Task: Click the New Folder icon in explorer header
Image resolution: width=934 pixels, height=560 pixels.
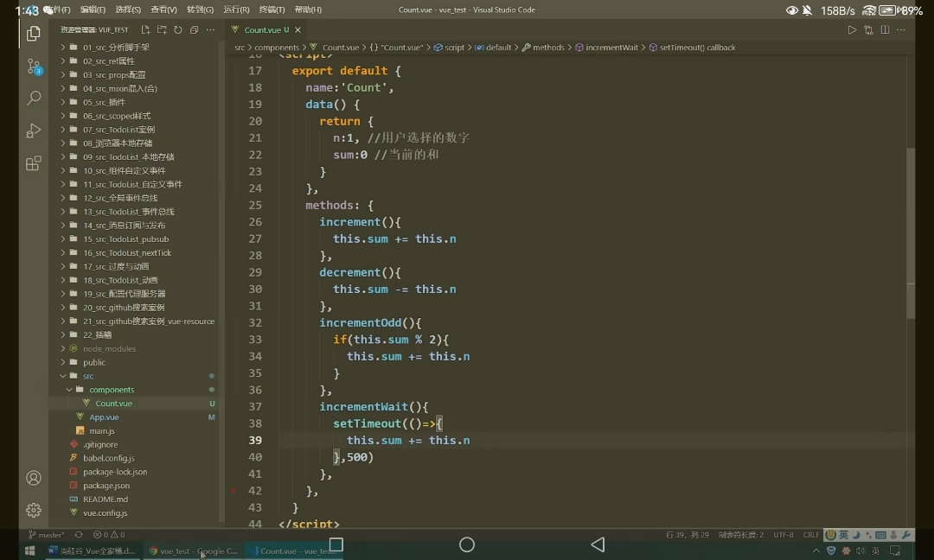Action: [162, 29]
